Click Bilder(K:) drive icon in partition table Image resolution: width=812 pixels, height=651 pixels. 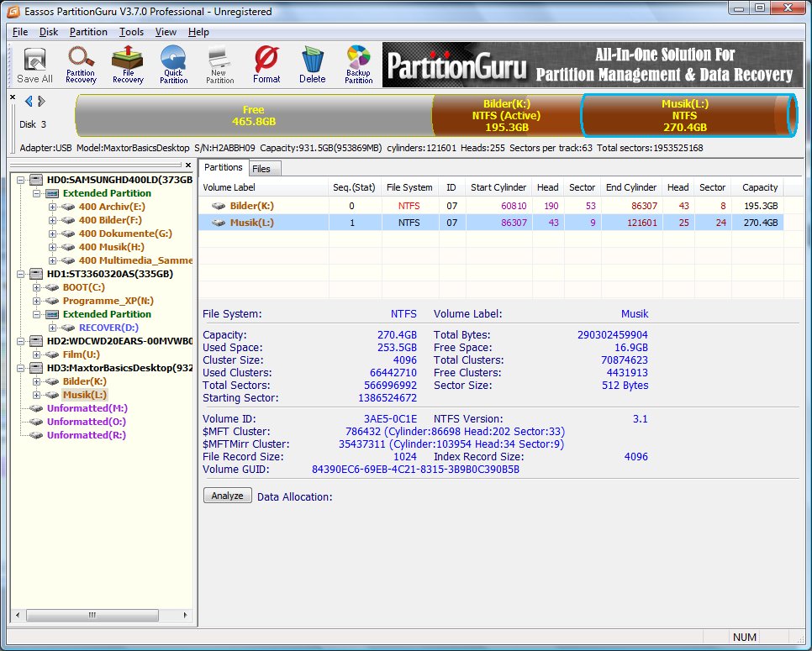pos(219,206)
